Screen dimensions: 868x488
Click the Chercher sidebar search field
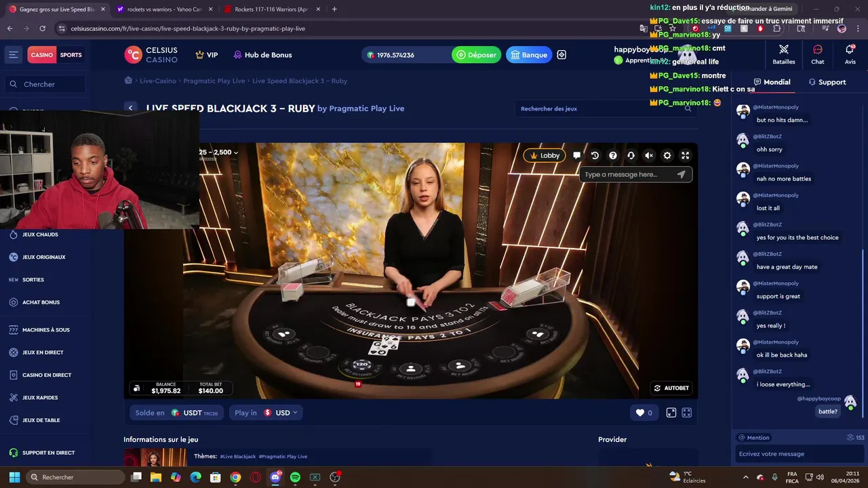[x=46, y=84]
